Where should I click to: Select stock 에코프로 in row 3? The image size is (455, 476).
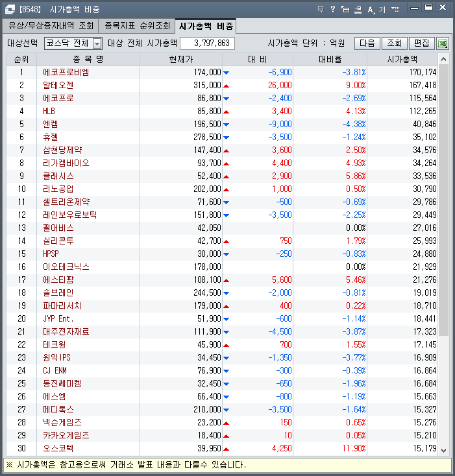[x=58, y=98]
